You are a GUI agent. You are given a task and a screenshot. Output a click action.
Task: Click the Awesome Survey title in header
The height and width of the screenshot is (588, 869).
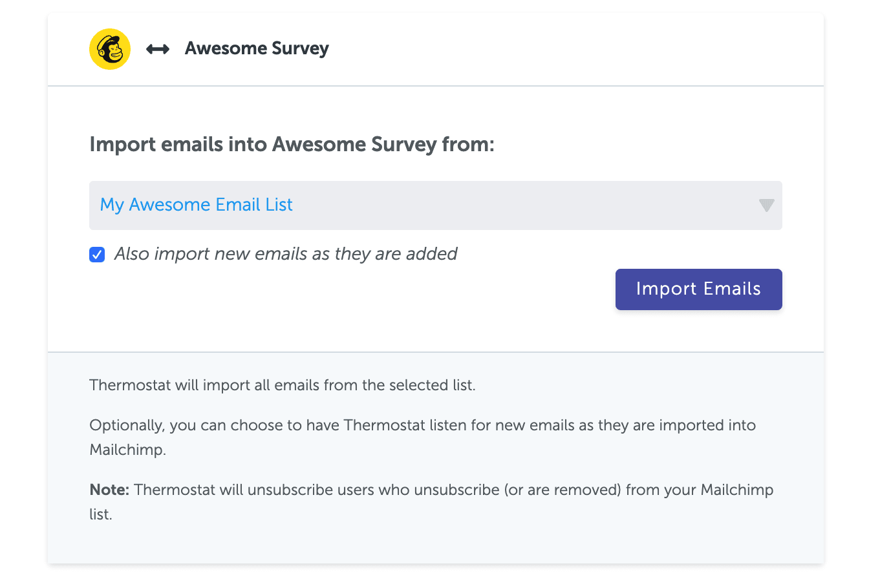257,48
